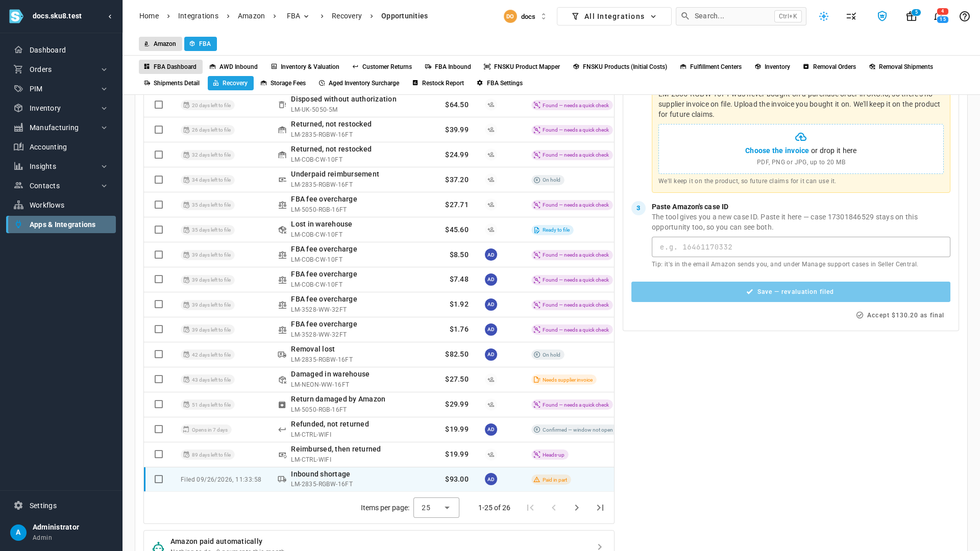Check the Refunded, not returned row checkbox

159,429
